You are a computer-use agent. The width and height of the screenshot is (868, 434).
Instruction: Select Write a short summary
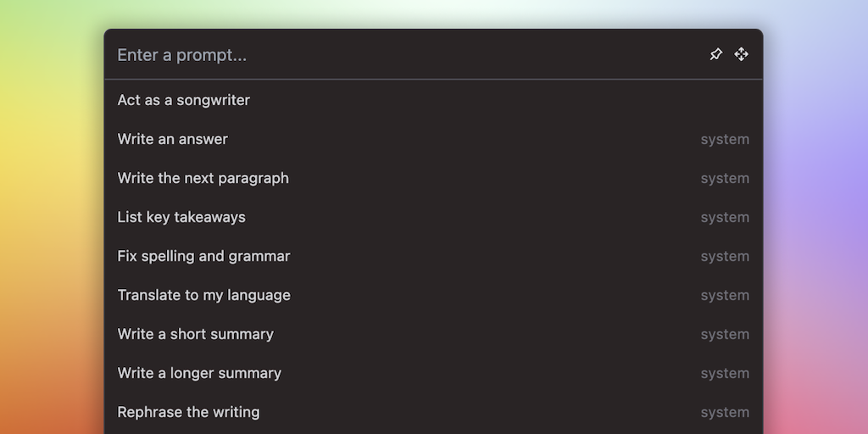196,334
